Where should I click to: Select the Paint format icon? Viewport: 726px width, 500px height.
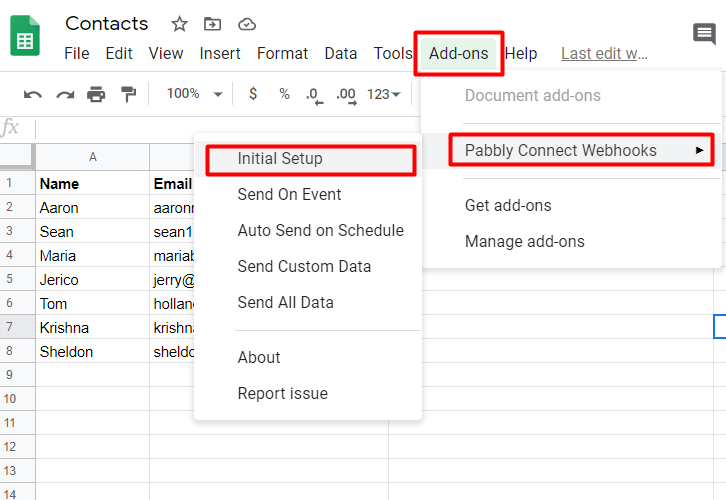tap(128, 94)
